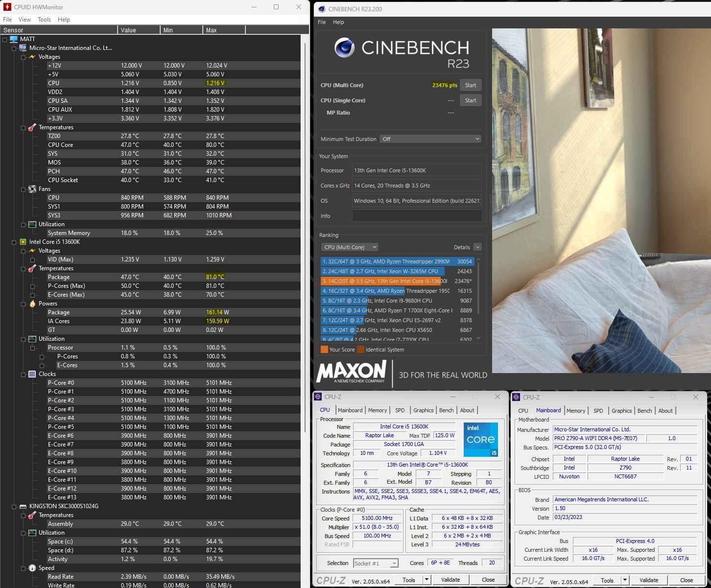
Task: Expand the P-Cores utilization node
Action: point(42,356)
